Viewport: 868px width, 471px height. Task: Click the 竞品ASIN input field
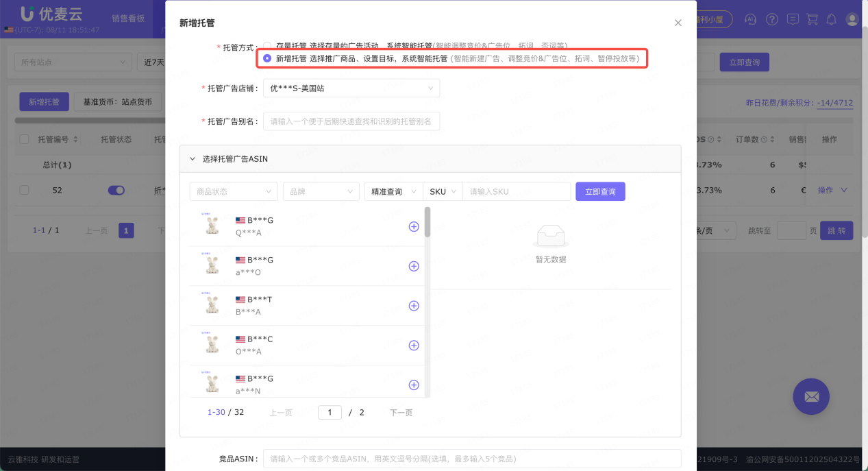472,458
